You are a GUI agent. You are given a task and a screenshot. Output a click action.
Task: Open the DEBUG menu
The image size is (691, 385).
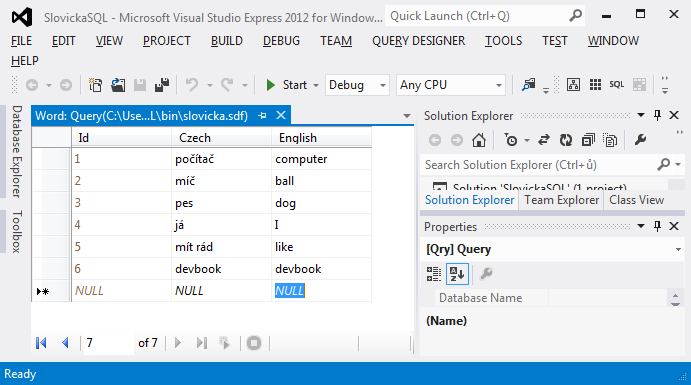click(281, 41)
